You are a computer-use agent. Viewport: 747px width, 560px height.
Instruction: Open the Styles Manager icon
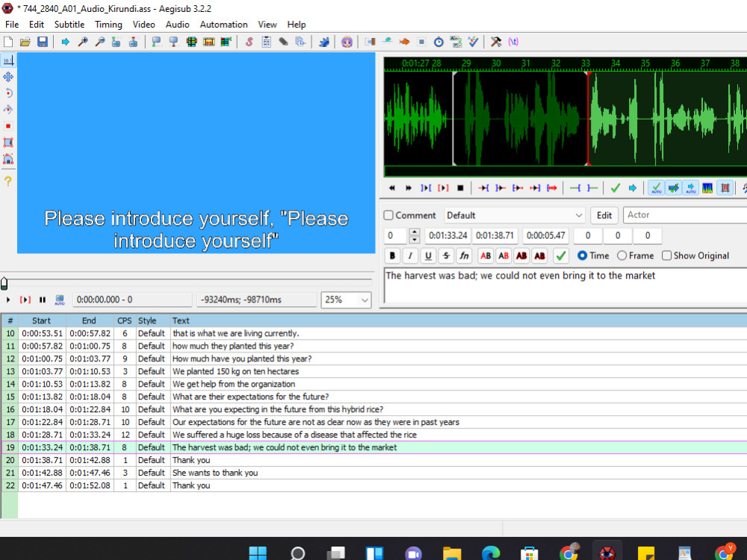(249, 42)
